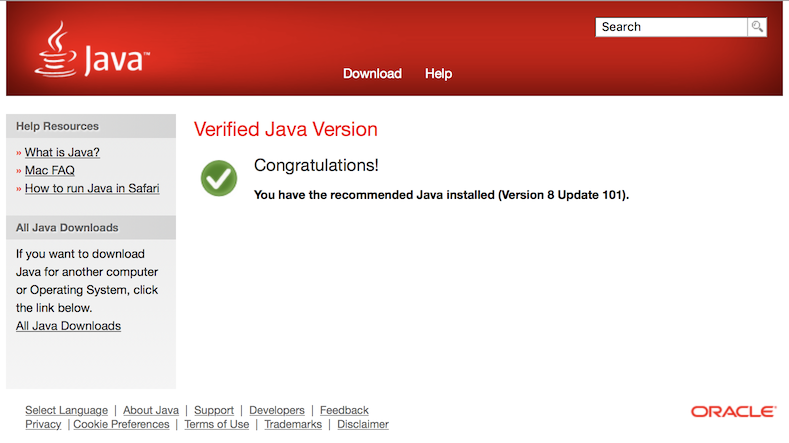The height and width of the screenshot is (443, 789).
Task: Focus the Search input field
Action: (671, 27)
